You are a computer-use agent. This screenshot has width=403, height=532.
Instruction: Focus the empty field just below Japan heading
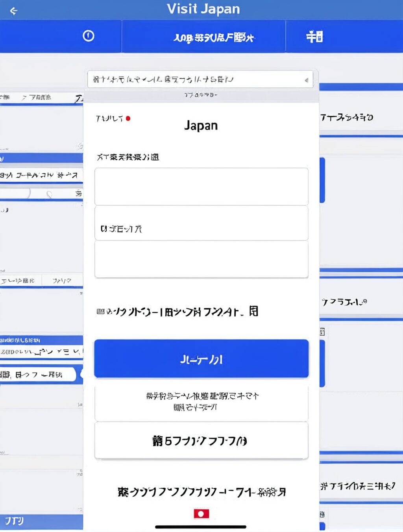[x=201, y=187]
